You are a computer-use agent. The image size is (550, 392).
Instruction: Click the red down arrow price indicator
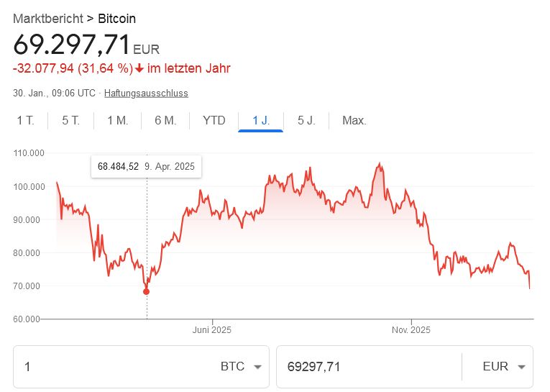pyautogui.click(x=139, y=68)
